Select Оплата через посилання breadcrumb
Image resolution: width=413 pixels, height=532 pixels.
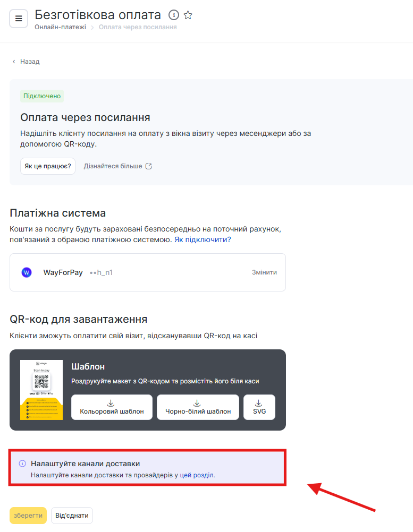coord(138,27)
